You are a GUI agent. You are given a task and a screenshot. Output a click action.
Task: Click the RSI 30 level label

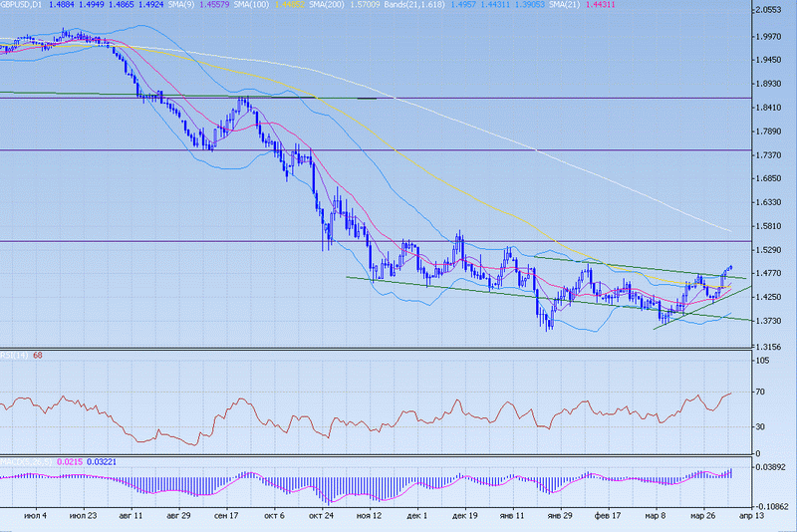coord(760,427)
